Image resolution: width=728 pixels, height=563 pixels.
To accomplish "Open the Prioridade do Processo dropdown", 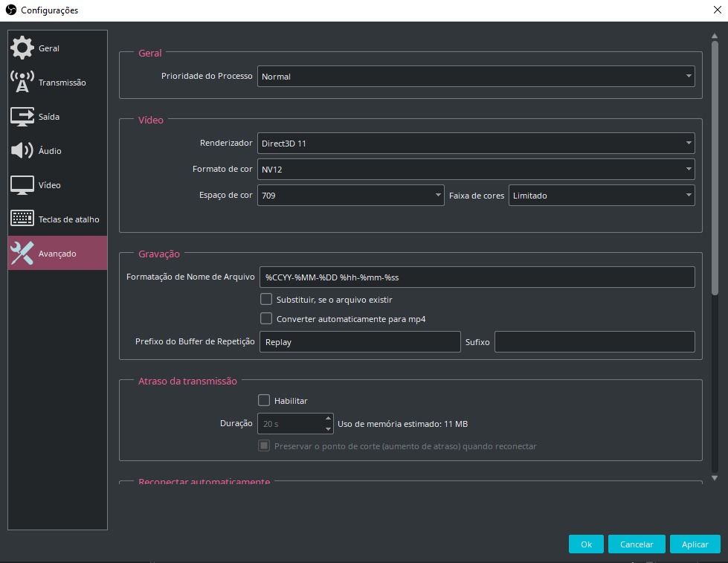I will (476, 77).
